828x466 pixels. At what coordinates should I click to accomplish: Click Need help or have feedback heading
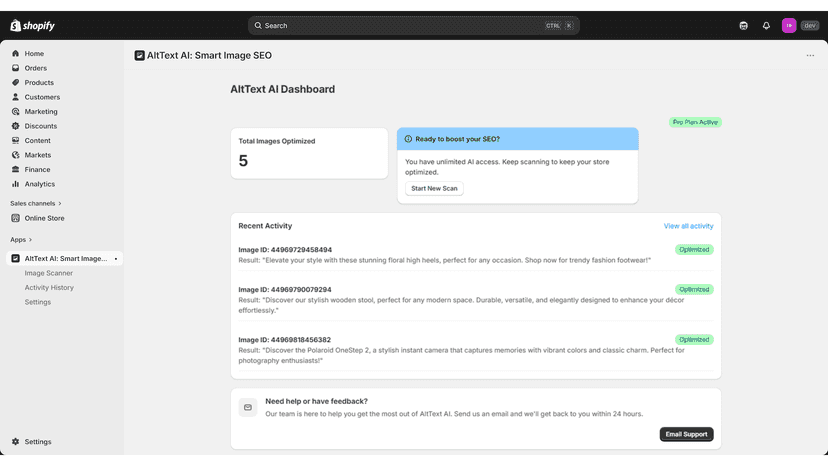(x=316, y=402)
